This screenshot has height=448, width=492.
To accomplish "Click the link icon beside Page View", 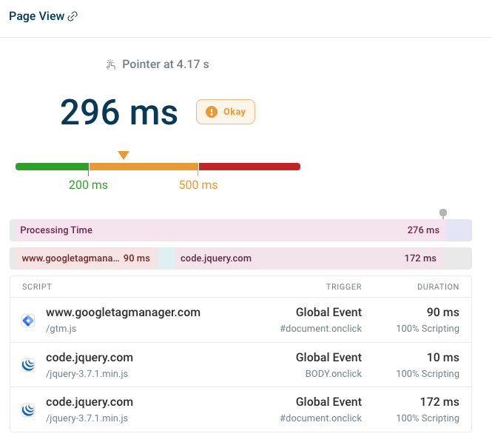I will click(x=73, y=17).
